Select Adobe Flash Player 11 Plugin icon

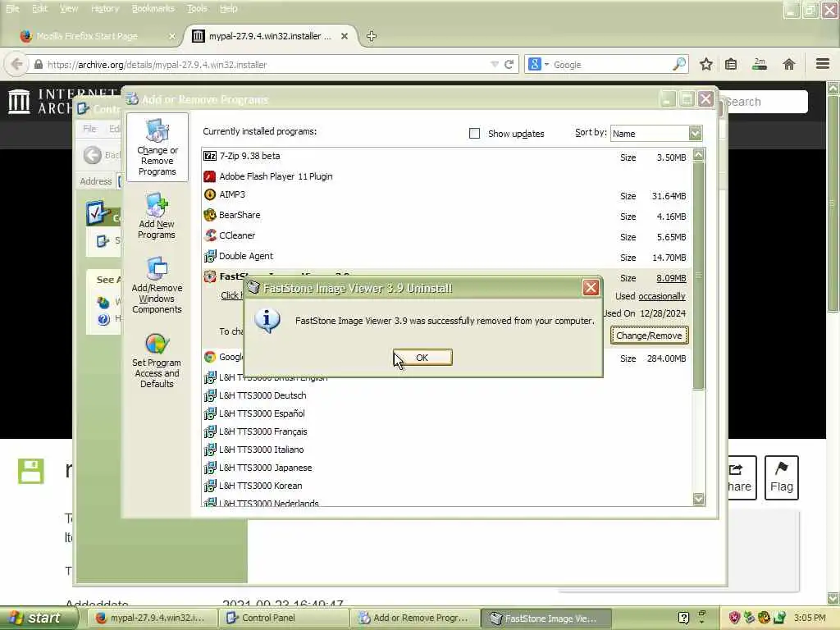tap(210, 176)
